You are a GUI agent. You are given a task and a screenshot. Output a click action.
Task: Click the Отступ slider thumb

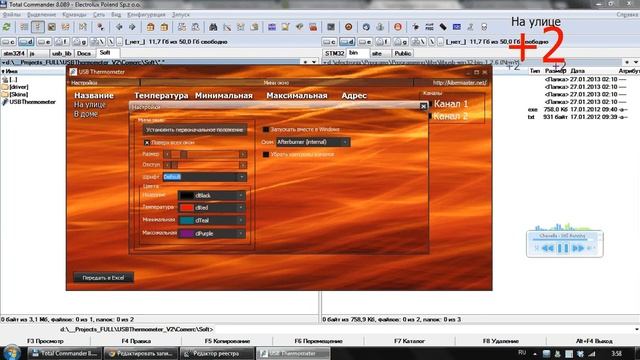coord(175,165)
